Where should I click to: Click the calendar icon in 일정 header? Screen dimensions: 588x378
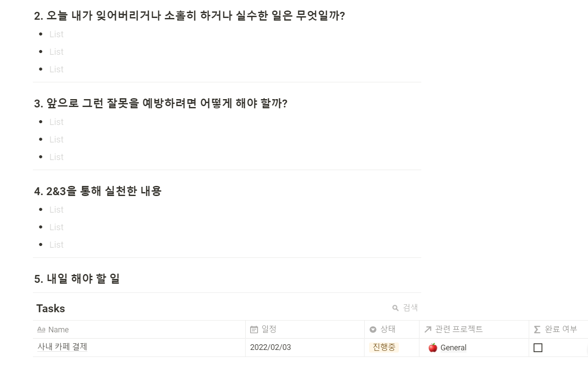coord(254,330)
